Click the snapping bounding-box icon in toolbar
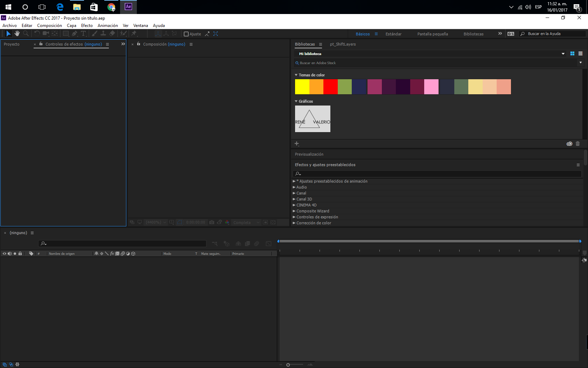The image size is (588, 368). pos(216,34)
